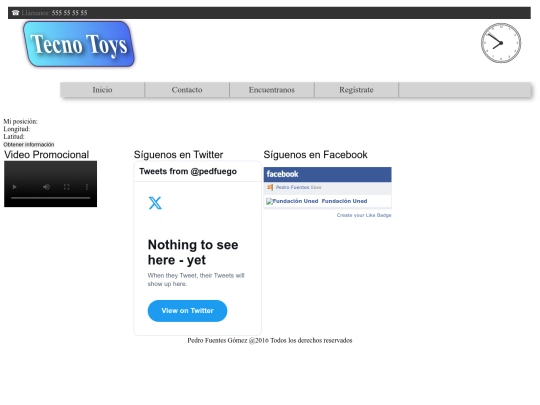Open the Regístrate menu item
The height and width of the screenshot is (405, 540).
click(x=356, y=90)
